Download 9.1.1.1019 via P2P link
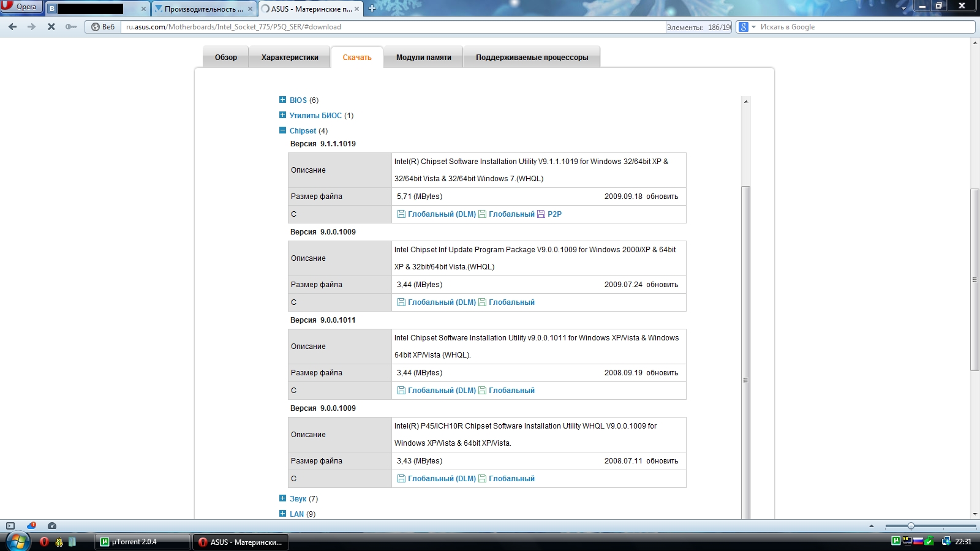 click(554, 214)
